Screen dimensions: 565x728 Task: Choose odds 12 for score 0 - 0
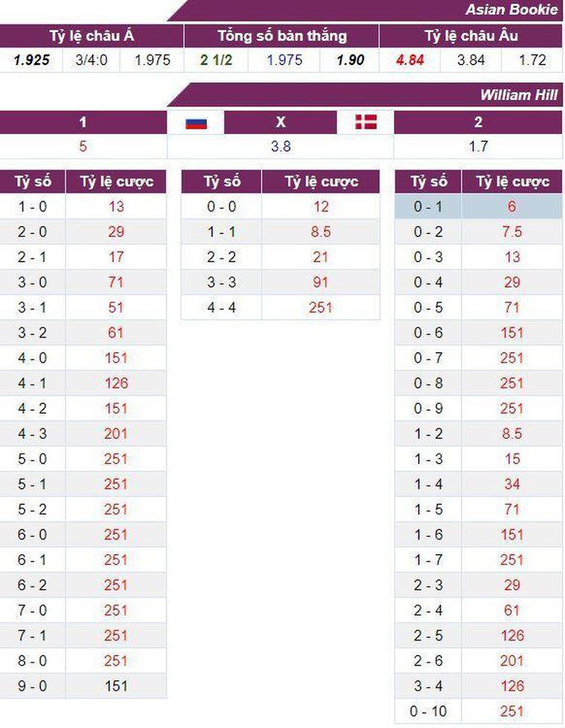click(320, 206)
